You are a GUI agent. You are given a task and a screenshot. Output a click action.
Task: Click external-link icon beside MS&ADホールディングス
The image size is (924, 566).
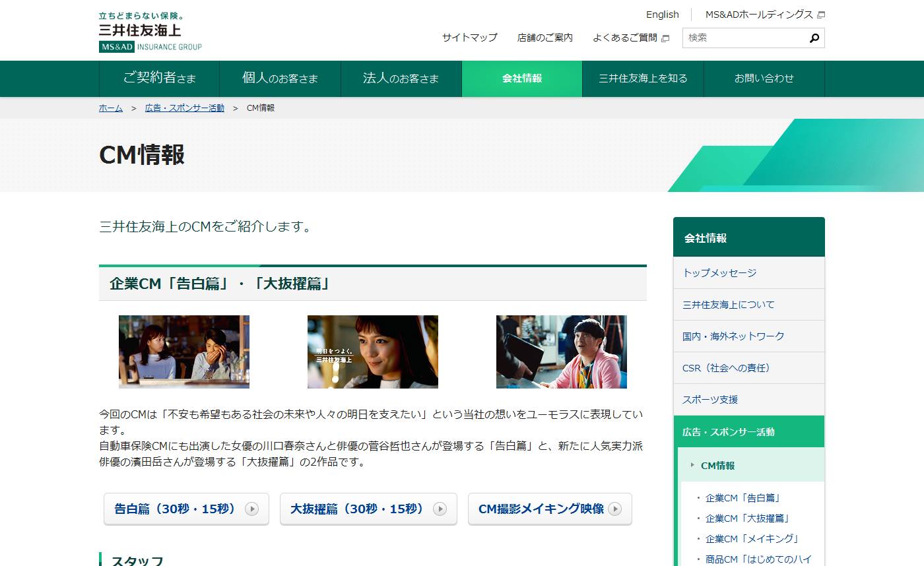point(821,15)
